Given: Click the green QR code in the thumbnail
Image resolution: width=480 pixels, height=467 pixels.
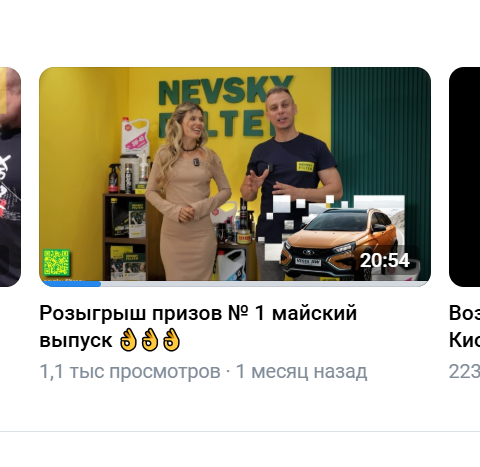Looking at the screenshot, I should (x=56, y=262).
